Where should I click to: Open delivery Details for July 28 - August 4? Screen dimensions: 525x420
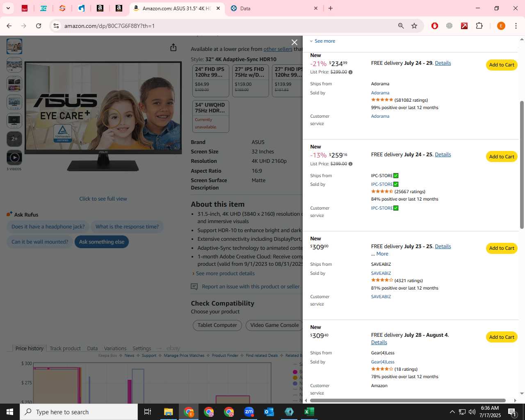pyautogui.click(x=379, y=342)
